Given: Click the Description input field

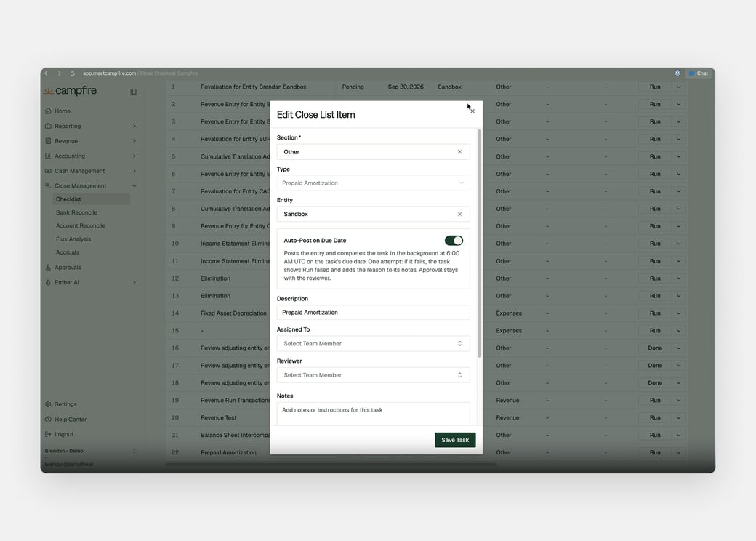Looking at the screenshot, I should point(373,313).
